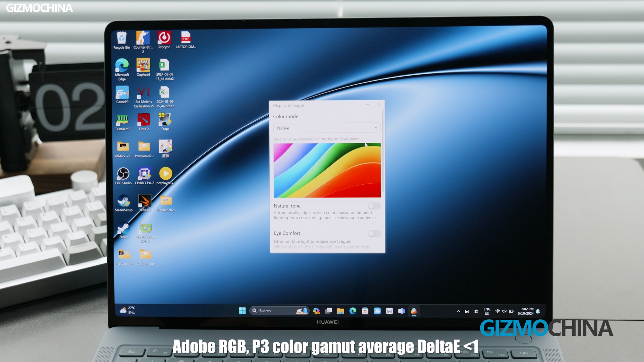Select the SteamSetup desktop icon
The image size is (644, 362).
coord(123,203)
